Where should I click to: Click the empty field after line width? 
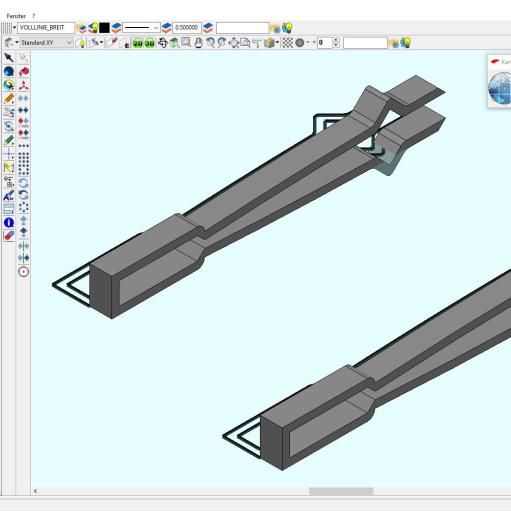click(242, 28)
